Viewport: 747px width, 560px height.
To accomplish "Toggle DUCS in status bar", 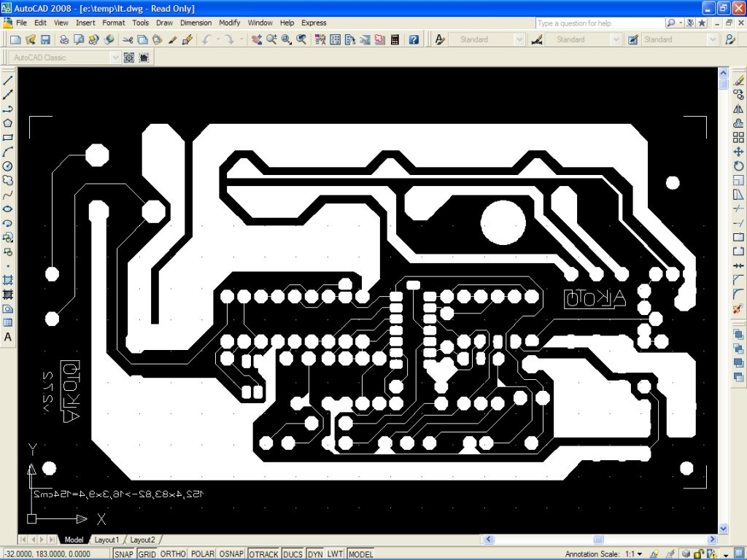I will (293, 554).
